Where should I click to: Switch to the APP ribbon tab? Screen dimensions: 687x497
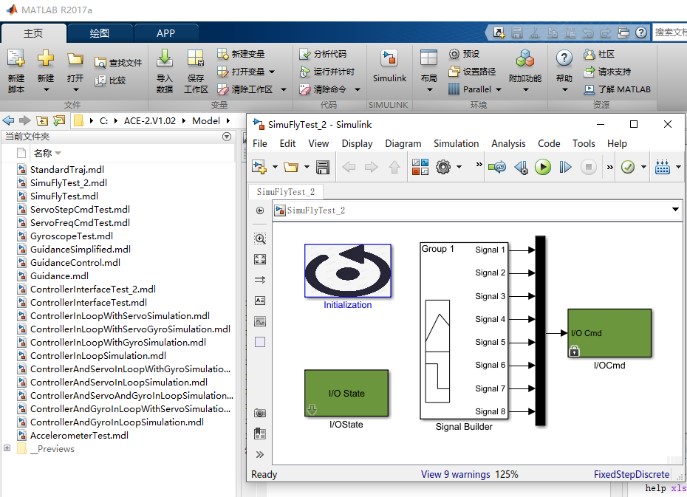click(166, 33)
